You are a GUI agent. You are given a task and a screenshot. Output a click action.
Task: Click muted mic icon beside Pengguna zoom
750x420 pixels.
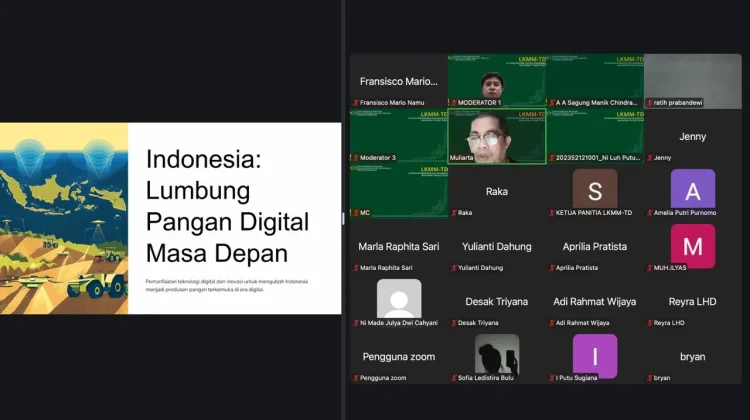coord(356,378)
